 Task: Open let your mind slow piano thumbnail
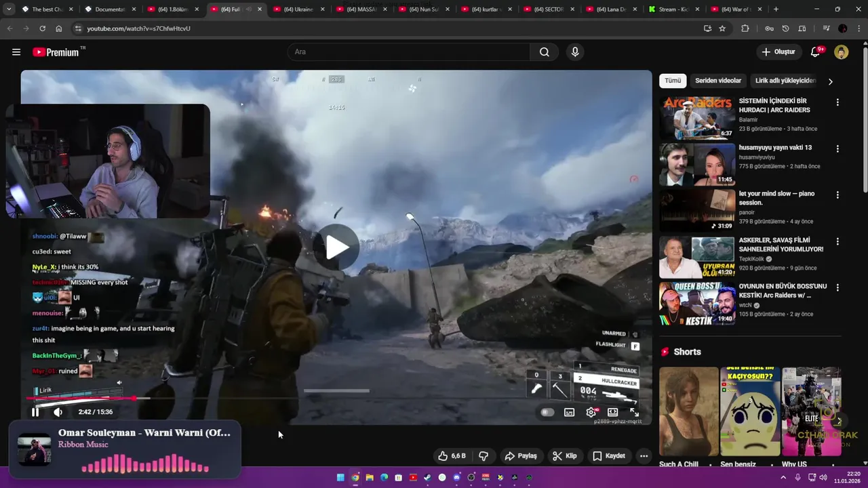coord(697,210)
